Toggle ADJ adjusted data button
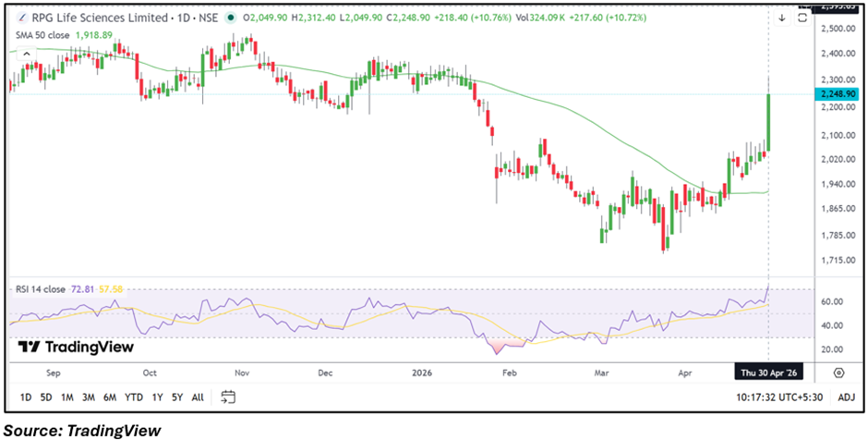The height and width of the screenshot is (440, 868). pyautogui.click(x=846, y=397)
